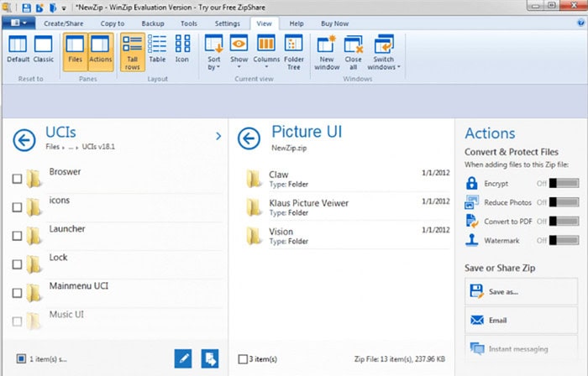Open the Copy to ribbon tab
This screenshot has width=588, height=376.
[112, 23]
